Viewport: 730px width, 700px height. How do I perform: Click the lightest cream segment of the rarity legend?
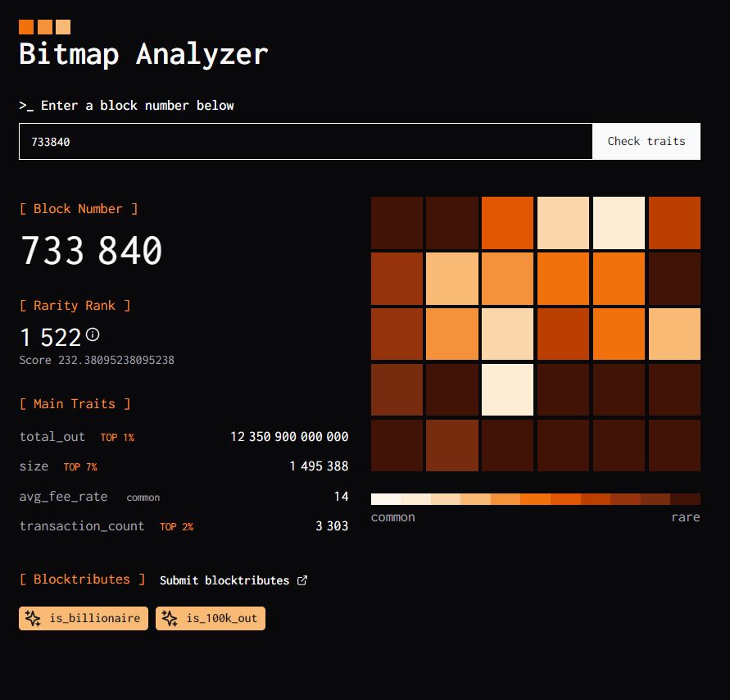(x=386, y=499)
